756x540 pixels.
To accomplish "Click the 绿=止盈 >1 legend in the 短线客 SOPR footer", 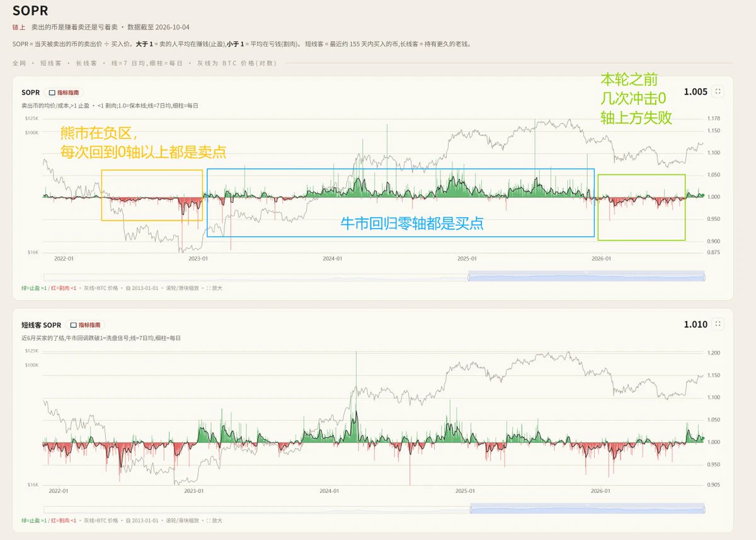I will [34, 520].
